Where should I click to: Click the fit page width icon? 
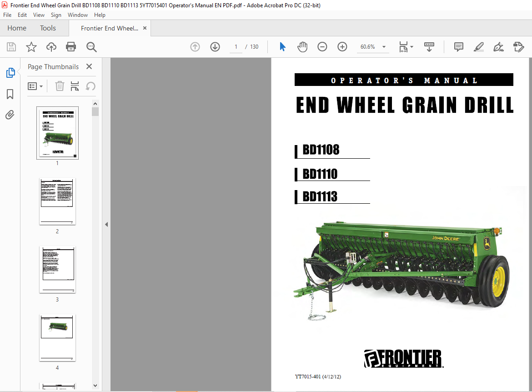(403, 47)
